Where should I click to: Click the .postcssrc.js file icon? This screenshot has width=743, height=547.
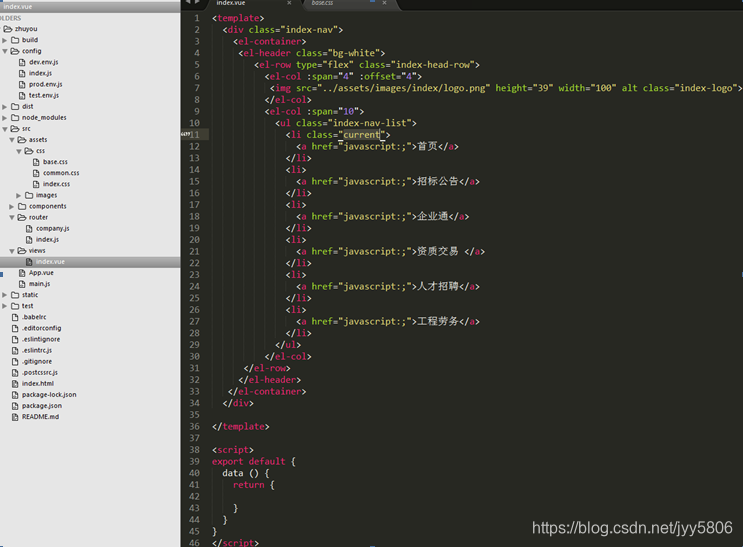point(15,373)
